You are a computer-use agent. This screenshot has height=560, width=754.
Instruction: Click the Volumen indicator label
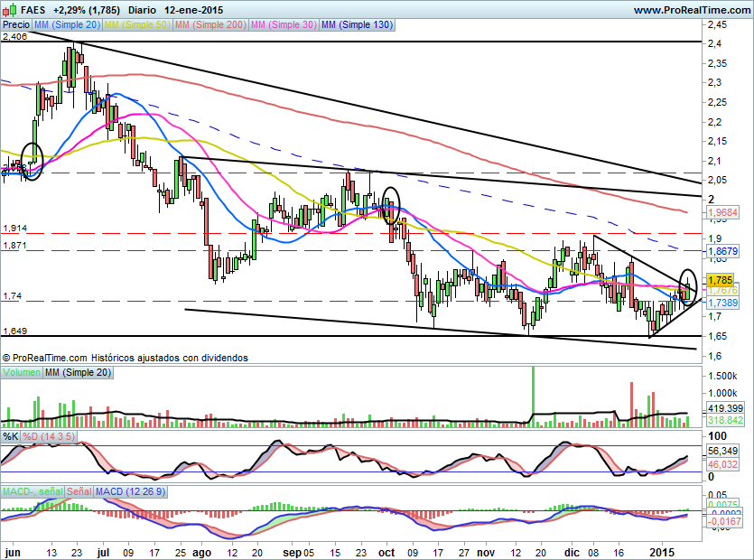(22, 372)
